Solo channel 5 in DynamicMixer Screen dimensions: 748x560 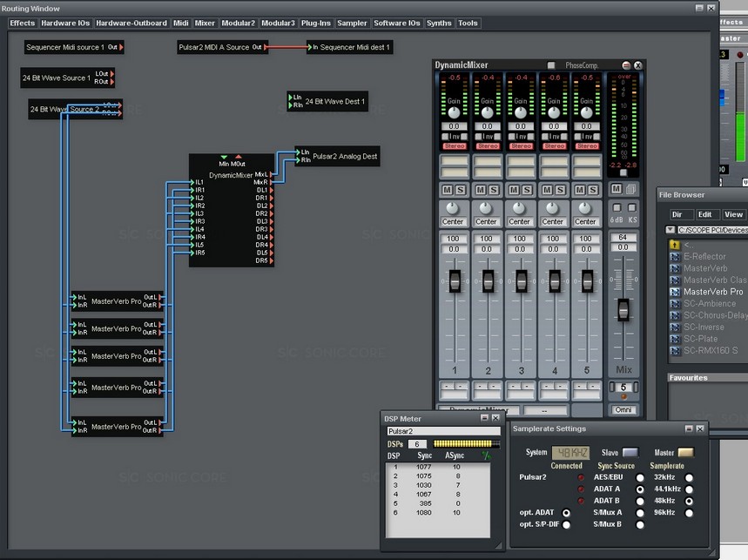click(593, 191)
